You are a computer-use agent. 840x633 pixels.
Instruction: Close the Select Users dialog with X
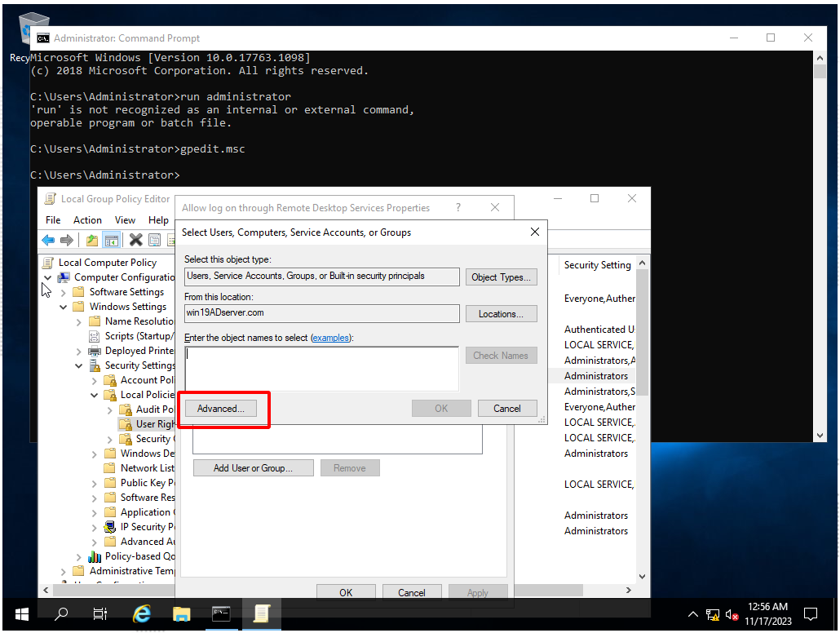(535, 232)
